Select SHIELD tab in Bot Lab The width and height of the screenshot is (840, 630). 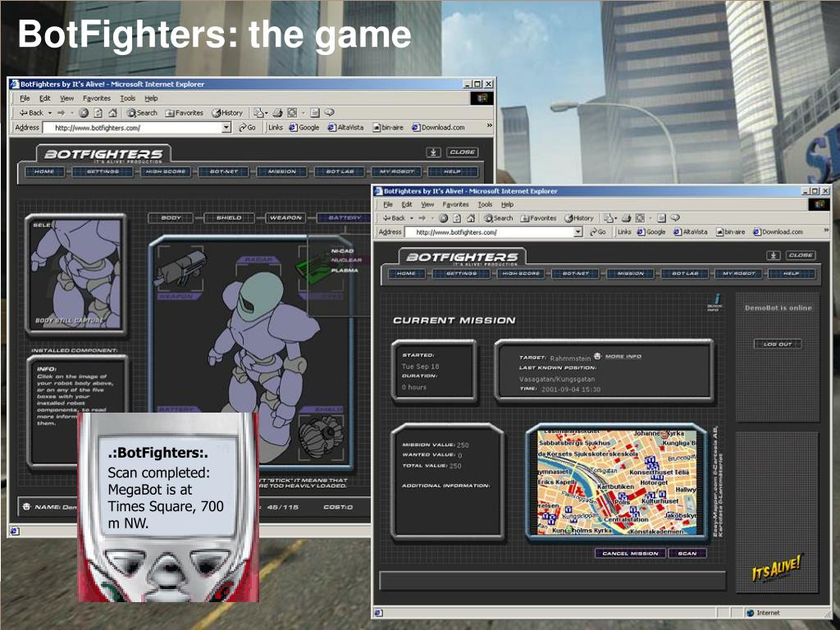click(229, 218)
